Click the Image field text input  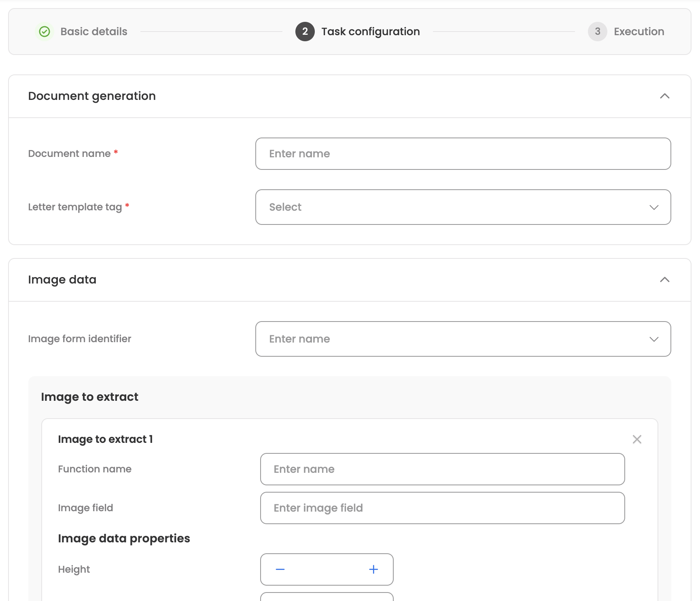442,508
